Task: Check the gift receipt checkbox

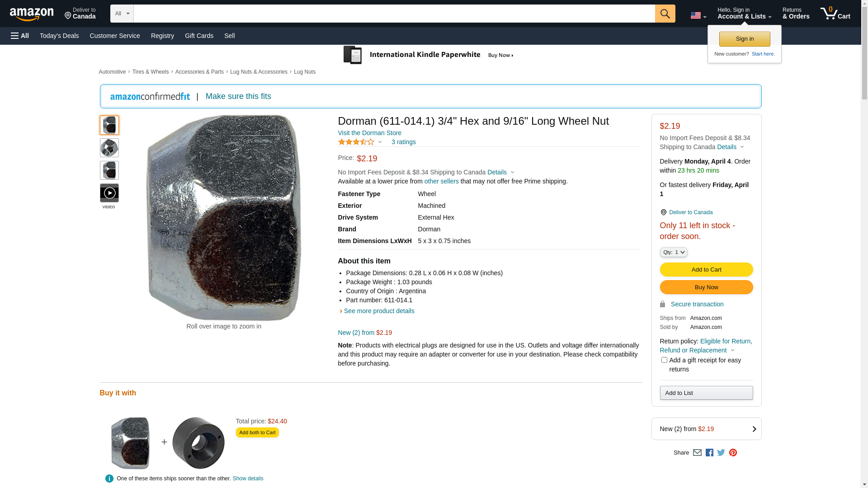Action: tap(664, 360)
